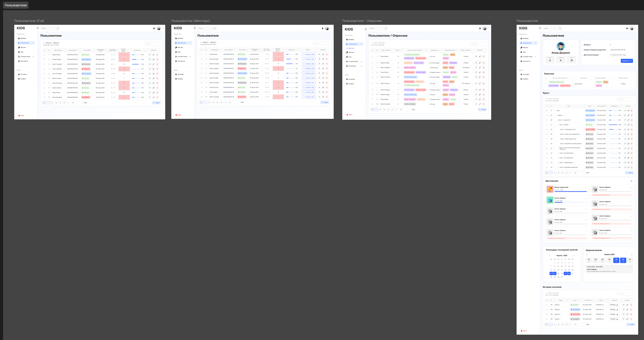Click the Выйти logout icon in the Full frame
The image size is (644, 340).
click(x=19, y=115)
